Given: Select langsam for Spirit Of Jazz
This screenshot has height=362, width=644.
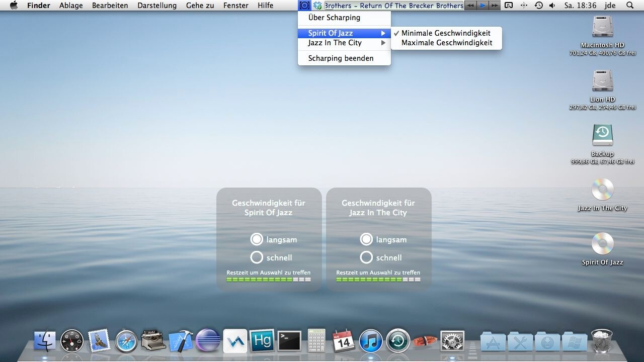Looking at the screenshot, I should click(x=257, y=239).
